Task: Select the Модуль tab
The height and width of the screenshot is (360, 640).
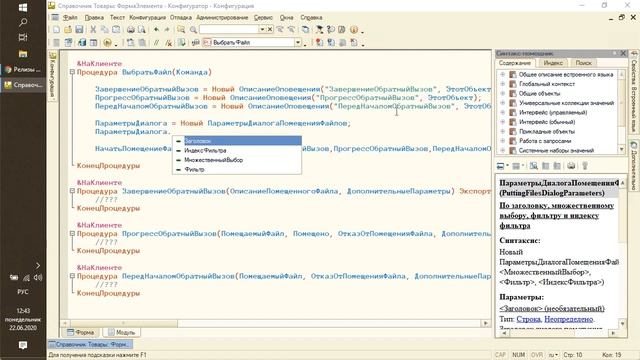Action: (122, 332)
